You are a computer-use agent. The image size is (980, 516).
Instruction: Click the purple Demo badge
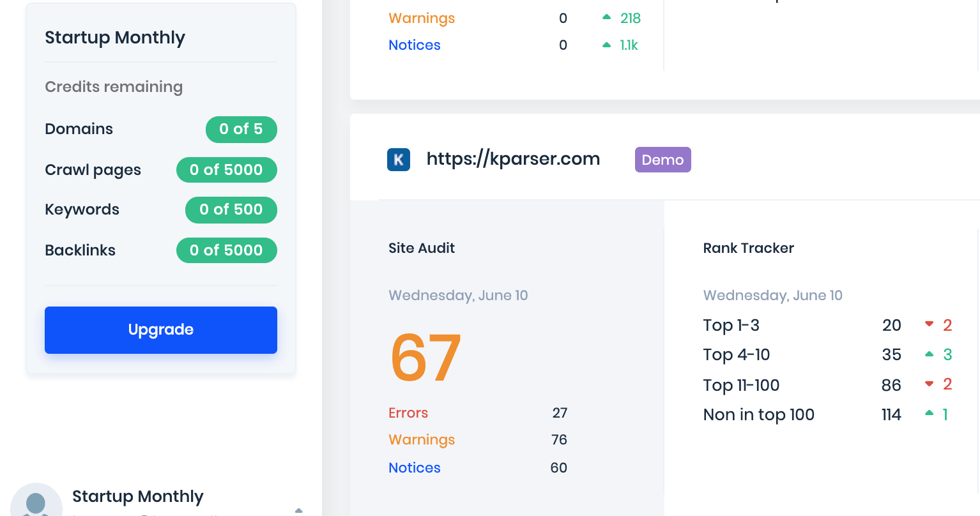pyautogui.click(x=662, y=160)
